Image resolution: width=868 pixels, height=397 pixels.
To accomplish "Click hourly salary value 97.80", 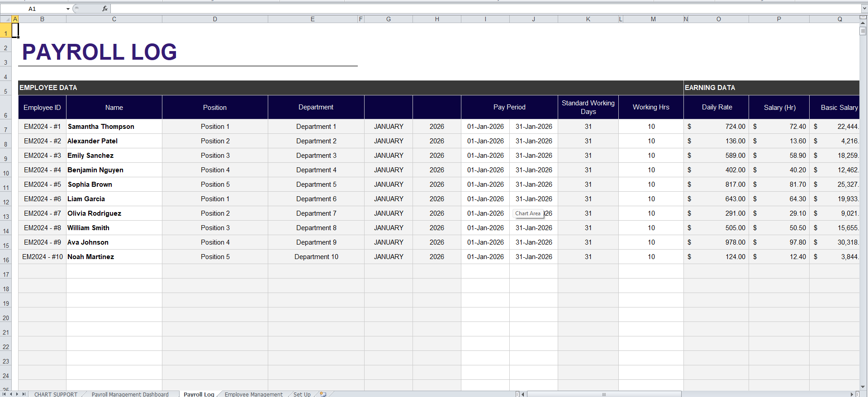I will 779,242.
